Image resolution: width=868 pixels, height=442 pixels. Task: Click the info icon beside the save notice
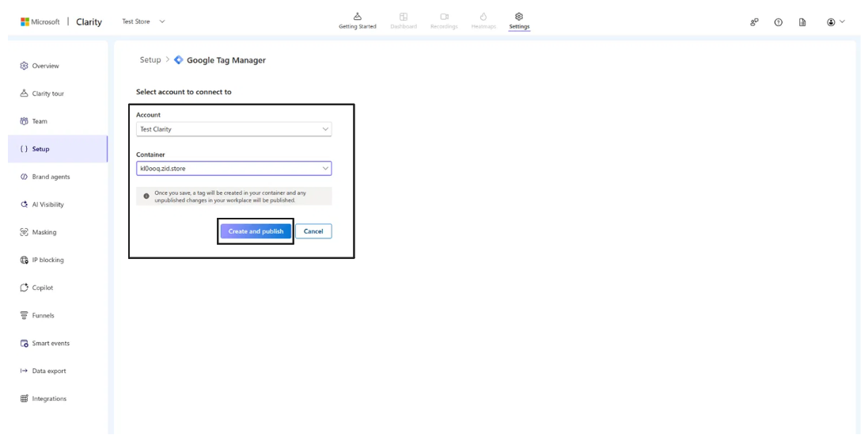point(146,196)
